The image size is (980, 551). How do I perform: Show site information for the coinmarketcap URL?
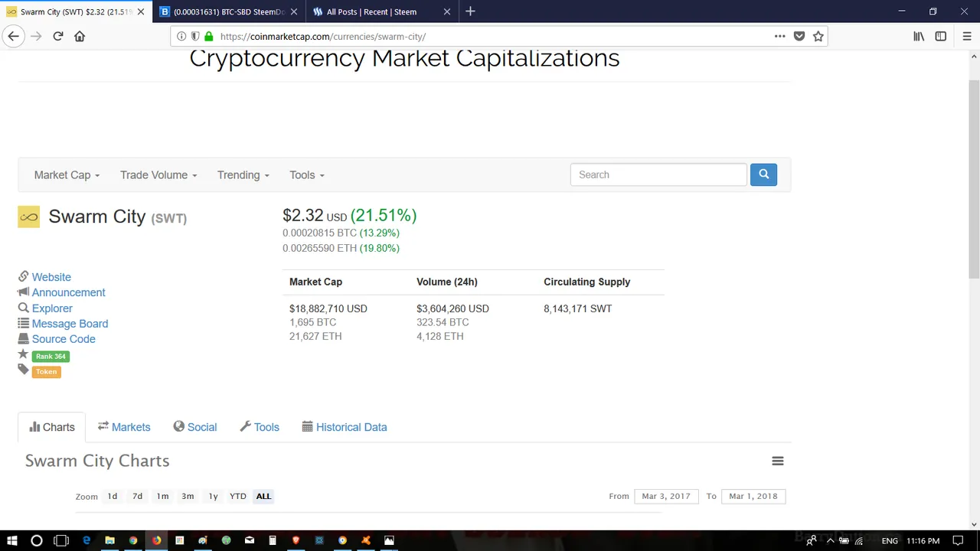(x=181, y=36)
